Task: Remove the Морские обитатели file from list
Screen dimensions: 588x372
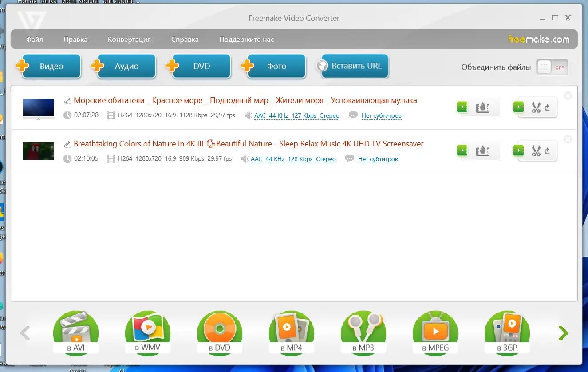Action: coord(568,96)
